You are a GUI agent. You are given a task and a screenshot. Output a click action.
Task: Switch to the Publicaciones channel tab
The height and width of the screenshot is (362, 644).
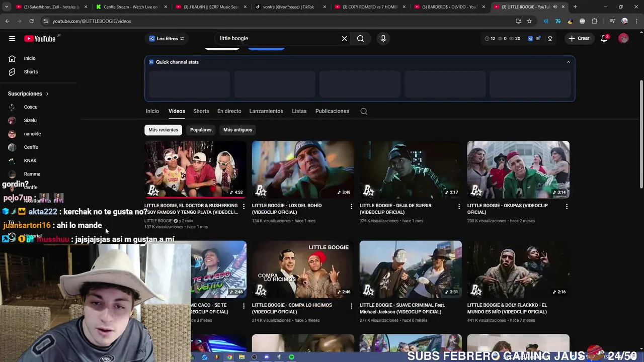[x=332, y=111]
